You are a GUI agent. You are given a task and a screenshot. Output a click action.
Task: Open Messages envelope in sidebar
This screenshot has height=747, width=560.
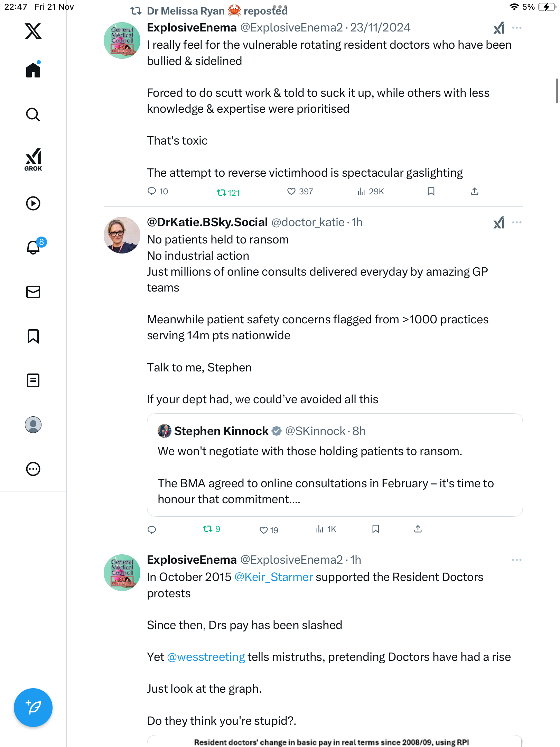(x=33, y=292)
